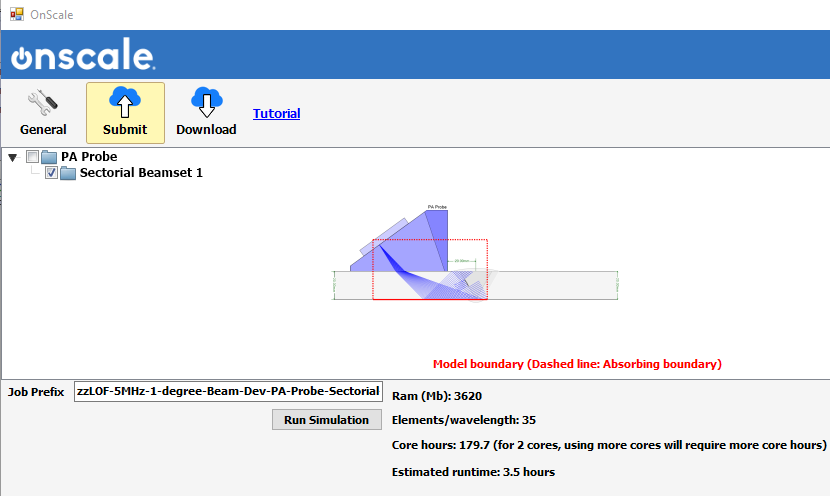
Task: Open the Tutorial link
Action: [x=276, y=113]
